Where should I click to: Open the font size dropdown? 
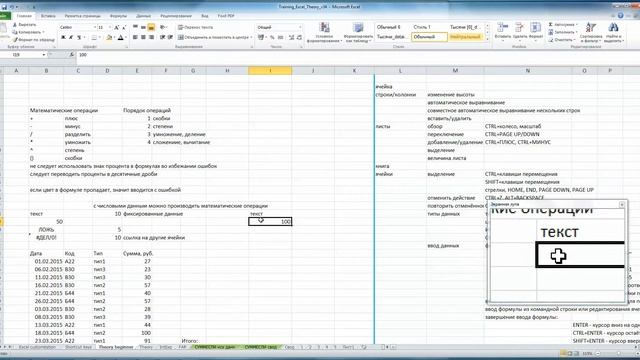pyautogui.click(x=109, y=27)
